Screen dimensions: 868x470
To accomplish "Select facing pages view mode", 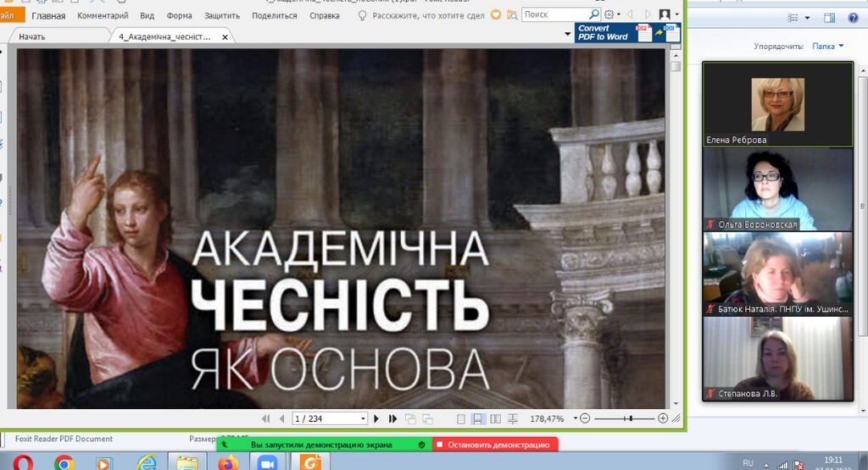I will click(x=495, y=418).
